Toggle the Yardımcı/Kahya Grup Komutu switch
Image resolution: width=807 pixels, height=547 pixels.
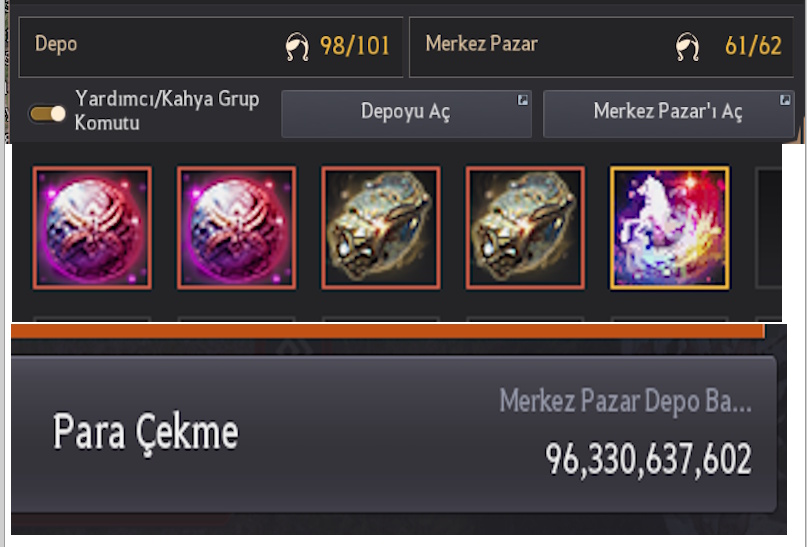pyautogui.click(x=47, y=113)
